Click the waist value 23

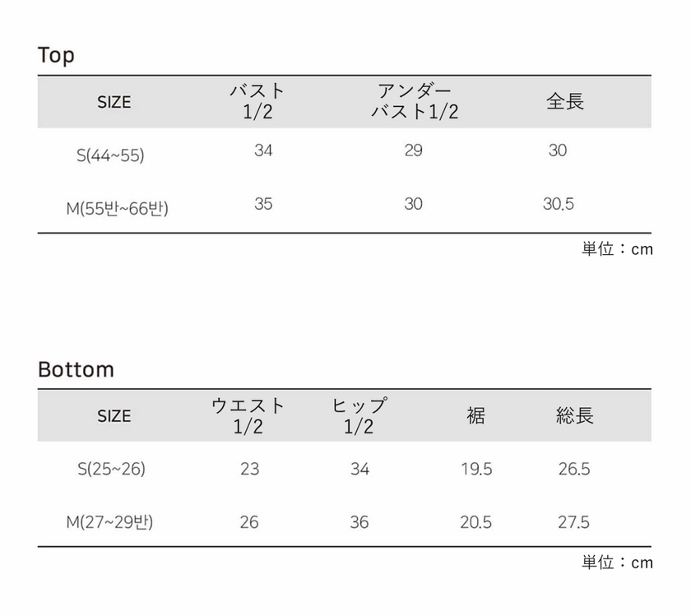pyautogui.click(x=249, y=469)
